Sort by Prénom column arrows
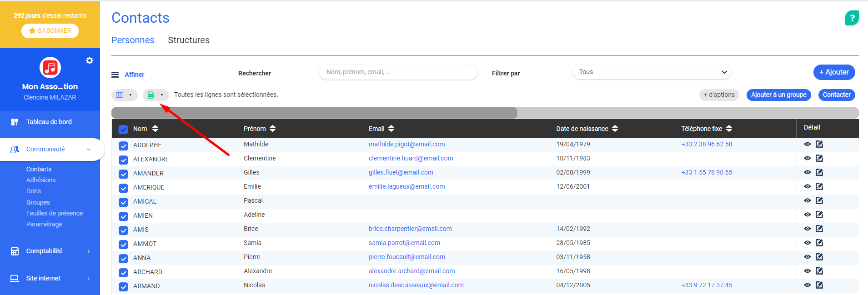 click(272, 129)
